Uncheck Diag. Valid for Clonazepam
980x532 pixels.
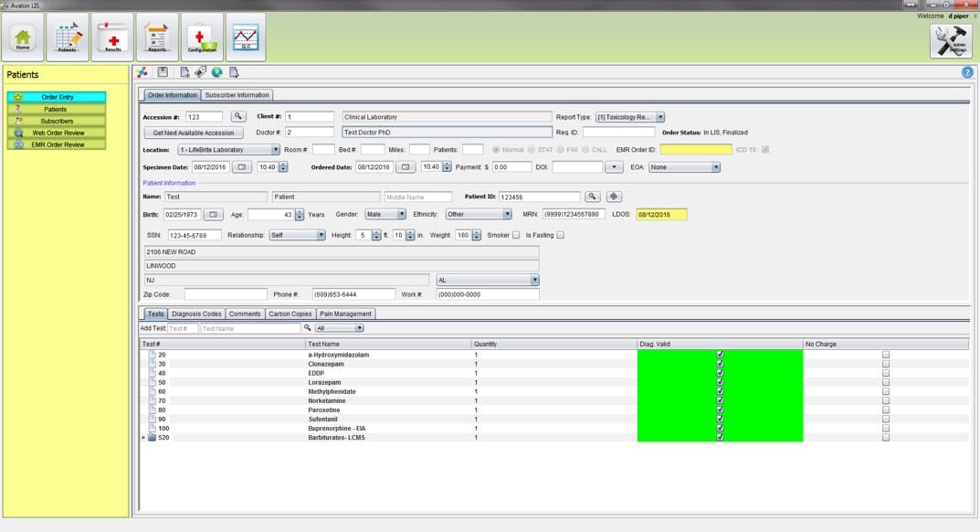719,363
